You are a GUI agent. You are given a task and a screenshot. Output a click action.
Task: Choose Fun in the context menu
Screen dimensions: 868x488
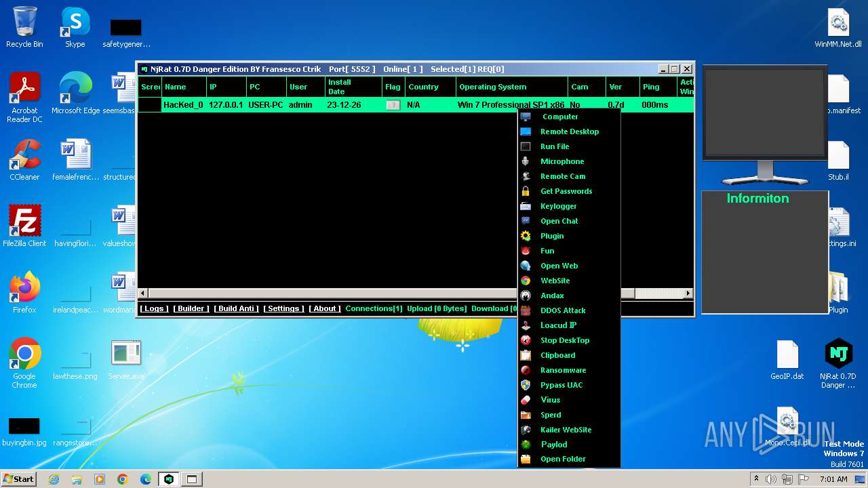tap(569, 251)
